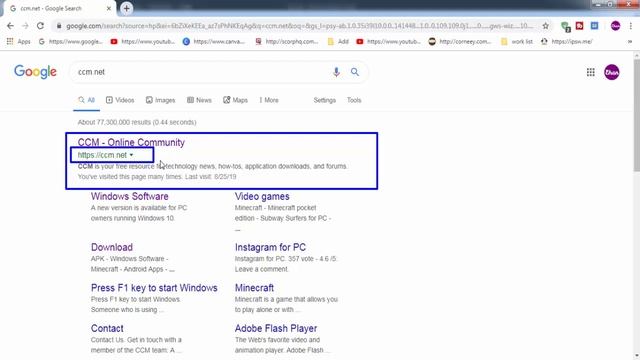Select the All results tab

point(87,100)
